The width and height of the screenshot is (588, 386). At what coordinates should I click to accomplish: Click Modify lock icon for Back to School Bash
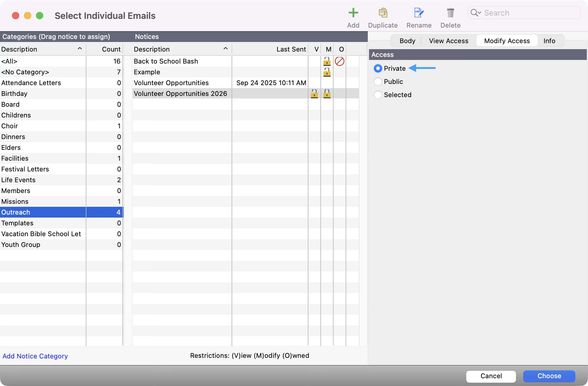point(327,61)
